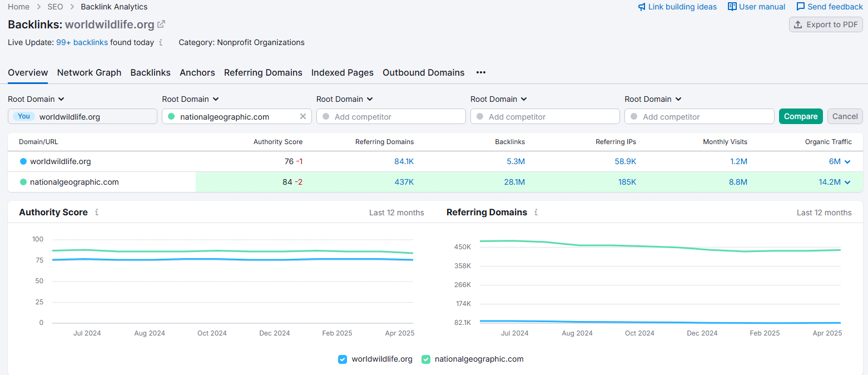Click Backlink Analytics in the breadcrumb
The image size is (868, 375).
coord(114,7)
